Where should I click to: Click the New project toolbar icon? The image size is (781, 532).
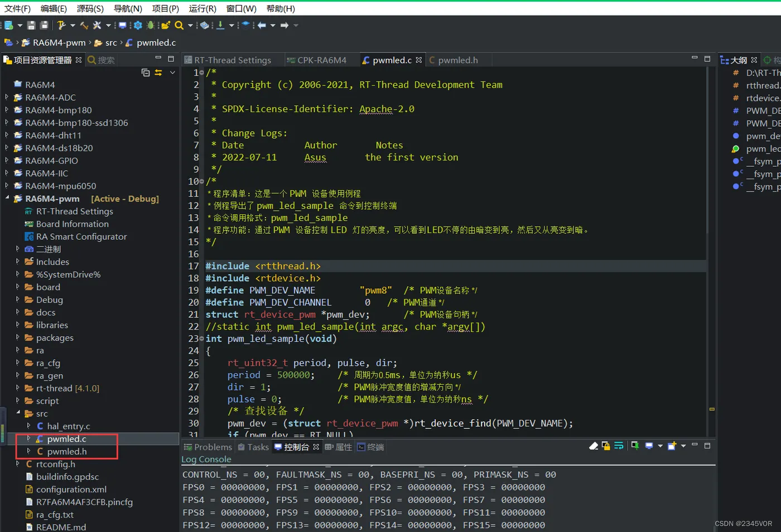[9, 25]
